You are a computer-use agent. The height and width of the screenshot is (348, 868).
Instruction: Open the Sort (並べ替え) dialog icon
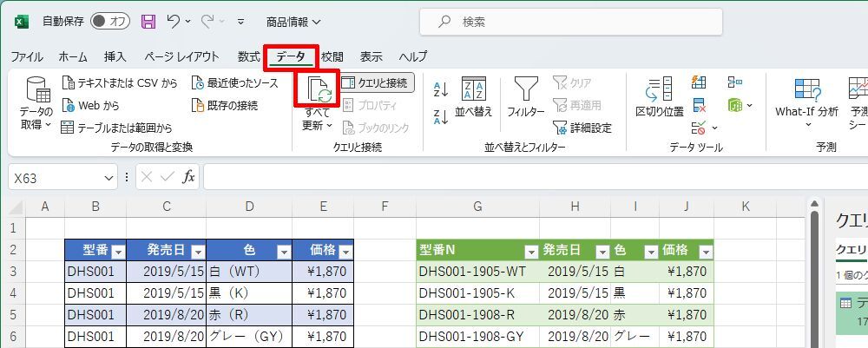[473, 90]
